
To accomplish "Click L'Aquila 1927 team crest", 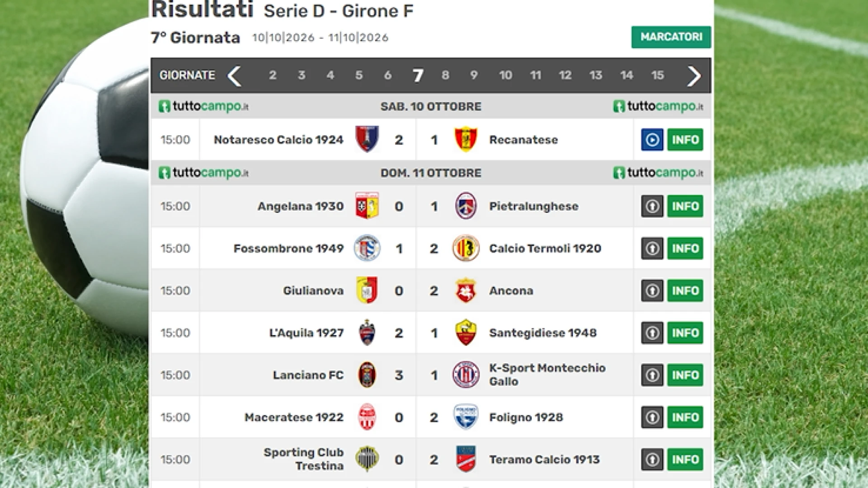I will coord(367,333).
